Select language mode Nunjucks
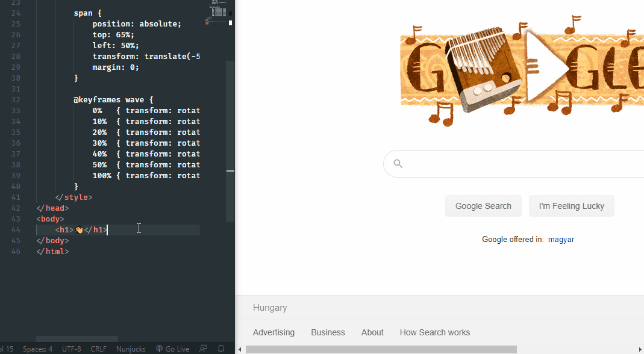Viewport: 644px width, 354px height. click(131, 349)
